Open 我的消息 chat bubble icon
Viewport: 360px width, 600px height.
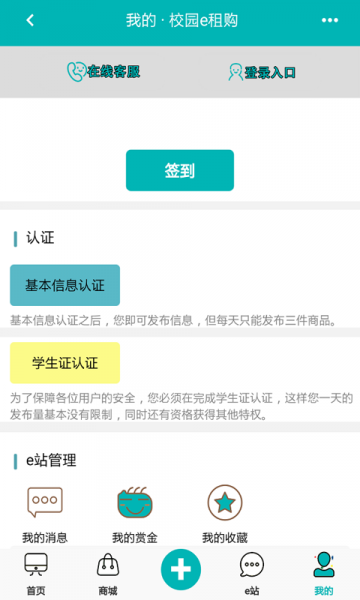tap(45, 502)
